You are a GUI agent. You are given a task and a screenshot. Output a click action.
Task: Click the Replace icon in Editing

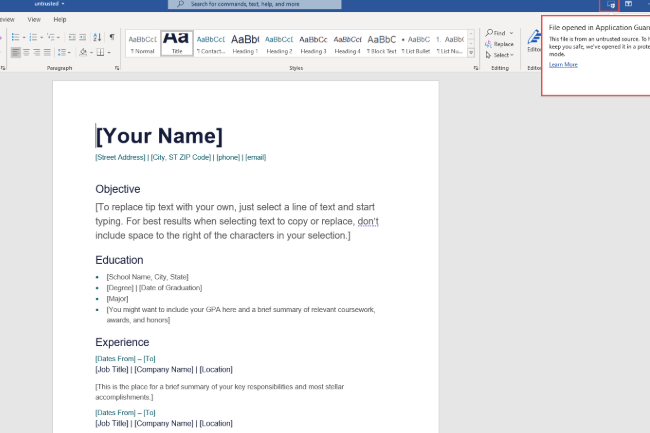click(x=499, y=44)
